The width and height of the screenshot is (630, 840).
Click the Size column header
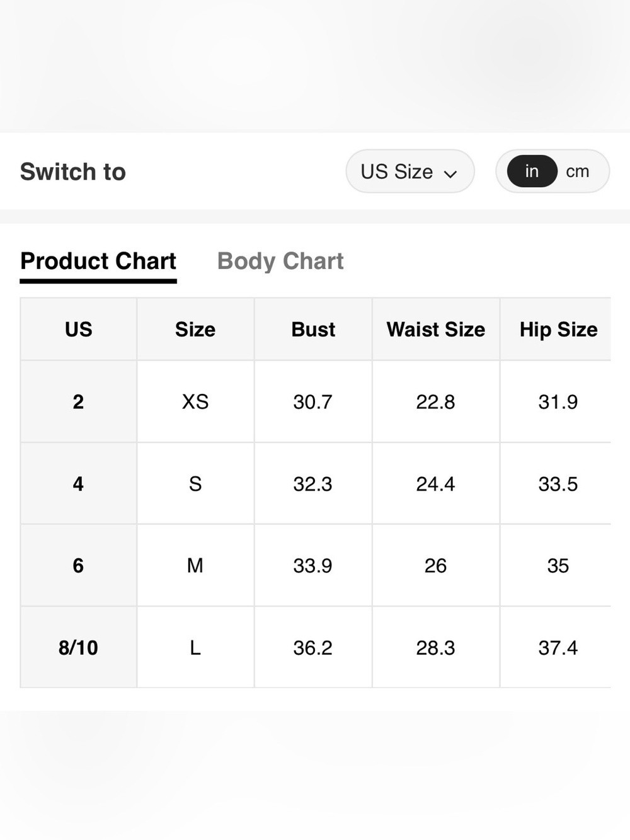[x=195, y=329]
